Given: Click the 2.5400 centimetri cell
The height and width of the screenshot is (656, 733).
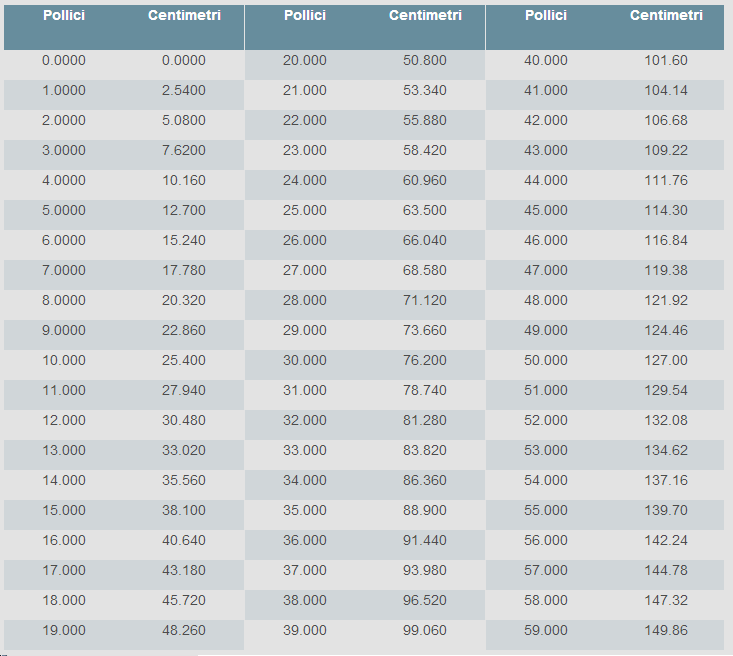Looking at the screenshot, I should pyautogui.click(x=184, y=91).
